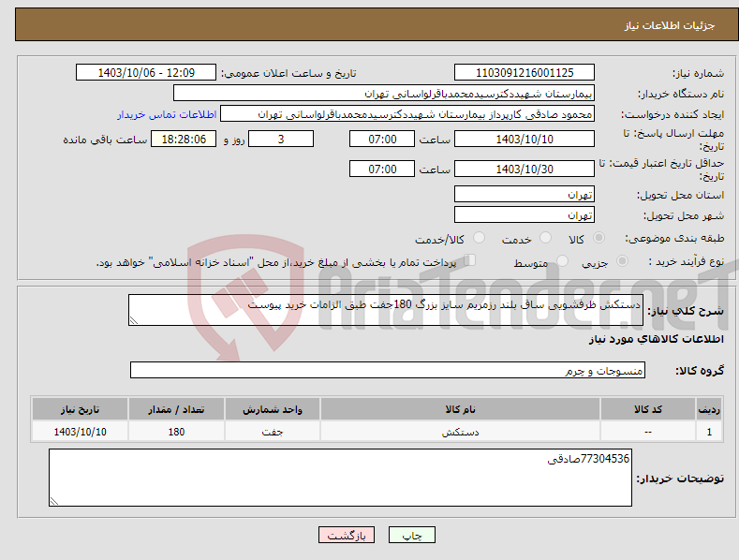Click the response deadline date 1403/10/10 field

click(x=525, y=139)
